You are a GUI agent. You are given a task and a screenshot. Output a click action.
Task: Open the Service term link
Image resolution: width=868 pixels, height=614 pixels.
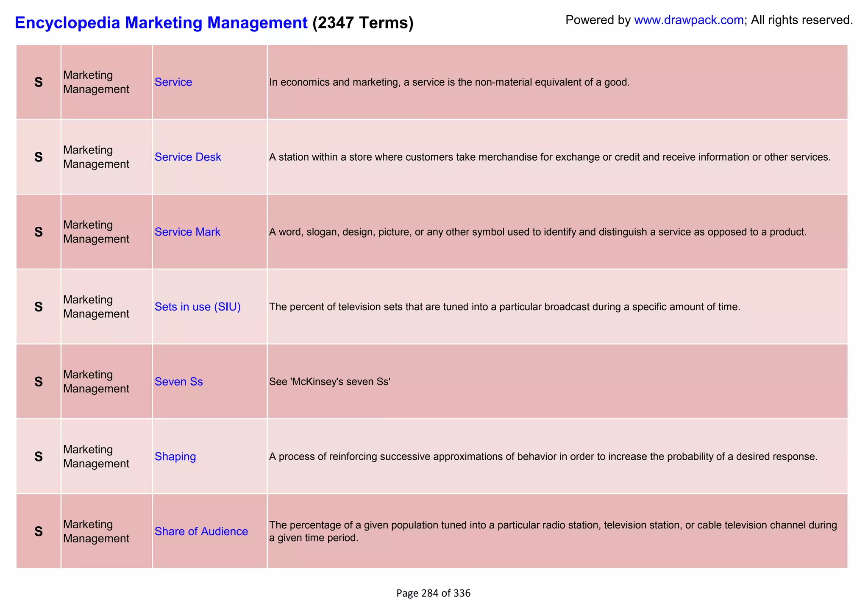coord(173,82)
